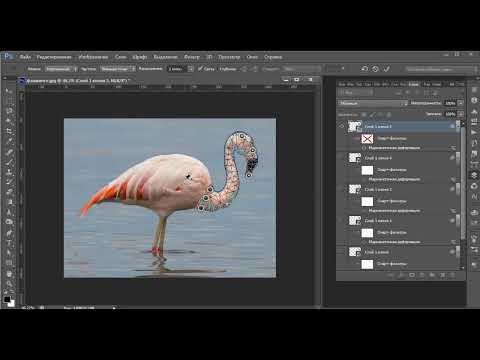Screen dimensions: 480x360
Task: Select the Pen tool
Action: (9, 232)
